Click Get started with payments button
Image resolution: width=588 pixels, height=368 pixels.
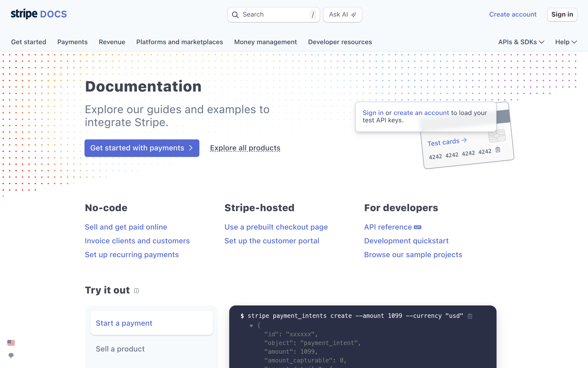[142, 148]
